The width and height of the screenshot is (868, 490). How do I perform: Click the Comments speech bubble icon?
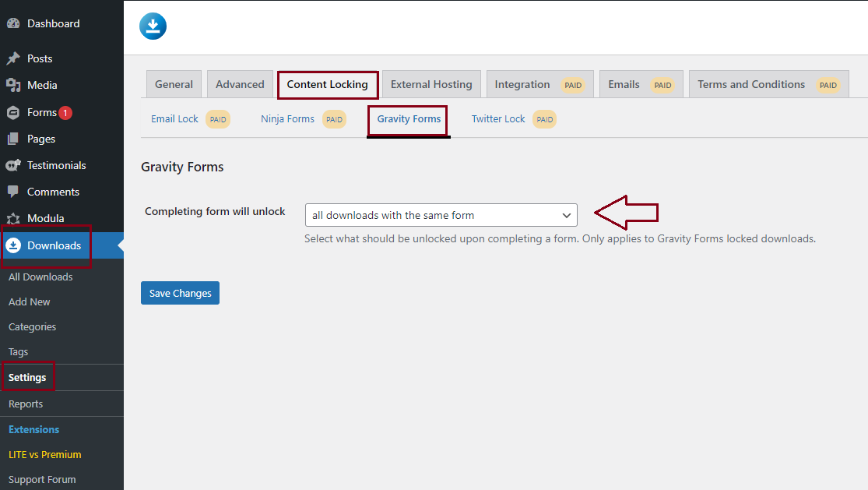[x=13, y=192]
